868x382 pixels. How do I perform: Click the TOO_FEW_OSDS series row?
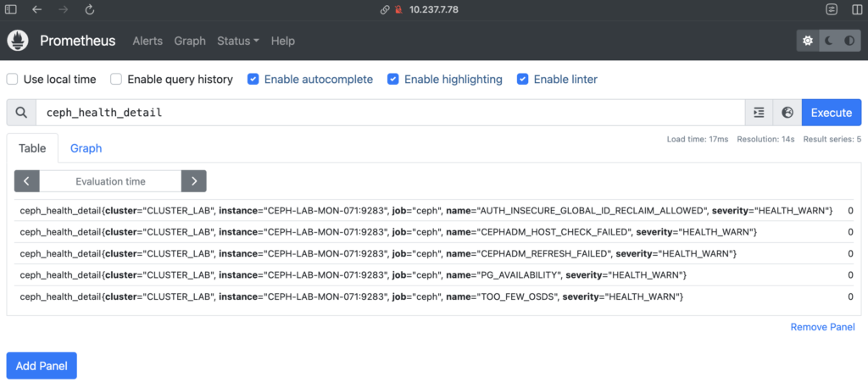(433, 296)
